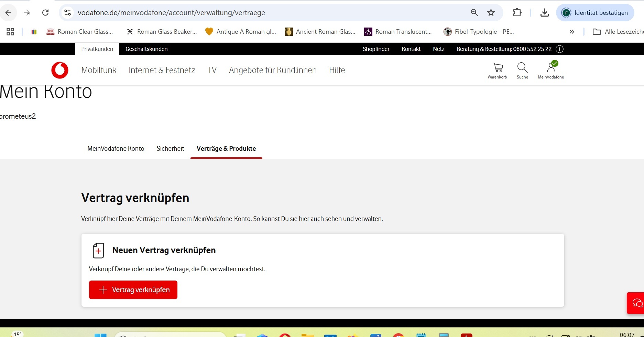Open the Fibel-Typologie bookmark

[479, 32]
